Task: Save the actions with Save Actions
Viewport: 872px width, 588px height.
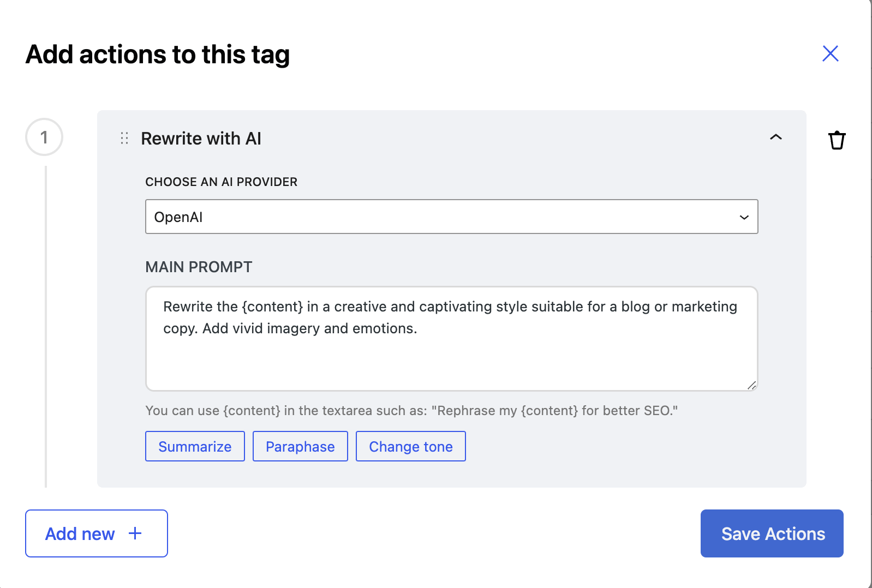Action: coord(772,533)
